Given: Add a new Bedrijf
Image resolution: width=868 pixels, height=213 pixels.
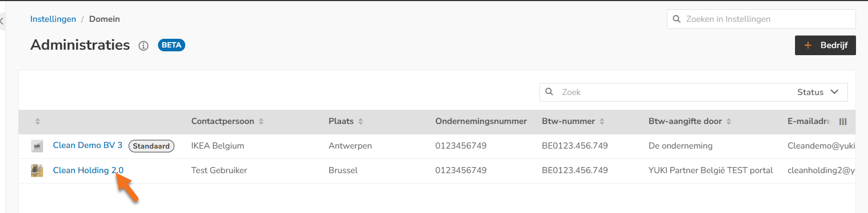Looking at the screenshot, I should coord(825,45).
